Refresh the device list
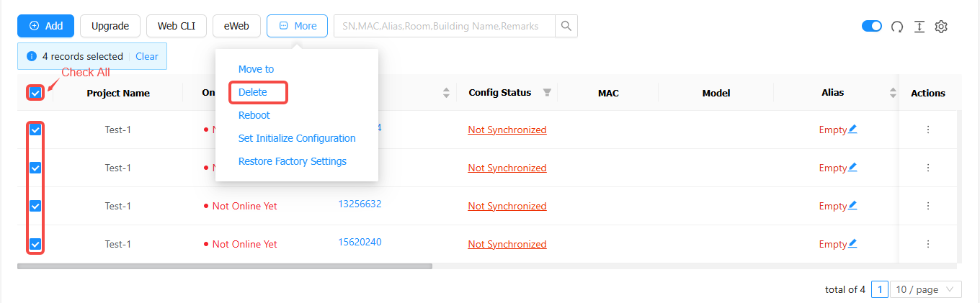The image size is (980, 303). (x=897, y=27)
